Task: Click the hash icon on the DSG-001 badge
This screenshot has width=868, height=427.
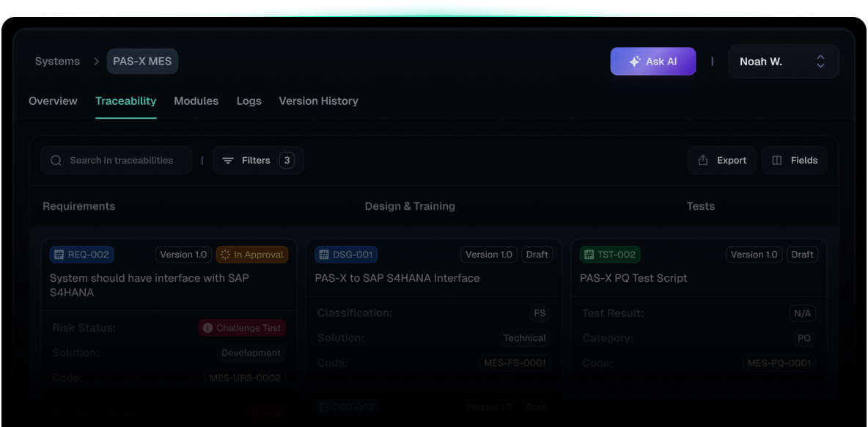Action: point(323,255)
